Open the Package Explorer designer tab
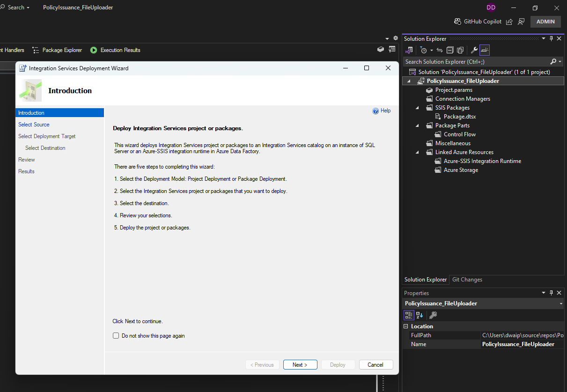Image resolution: width=567 pixels, height=392 pixels. (x=57, y=50)
